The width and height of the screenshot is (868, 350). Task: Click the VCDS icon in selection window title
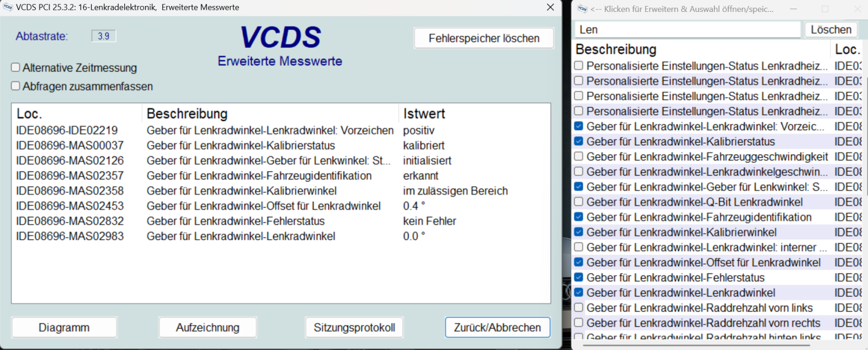click(x=583, y=9)
